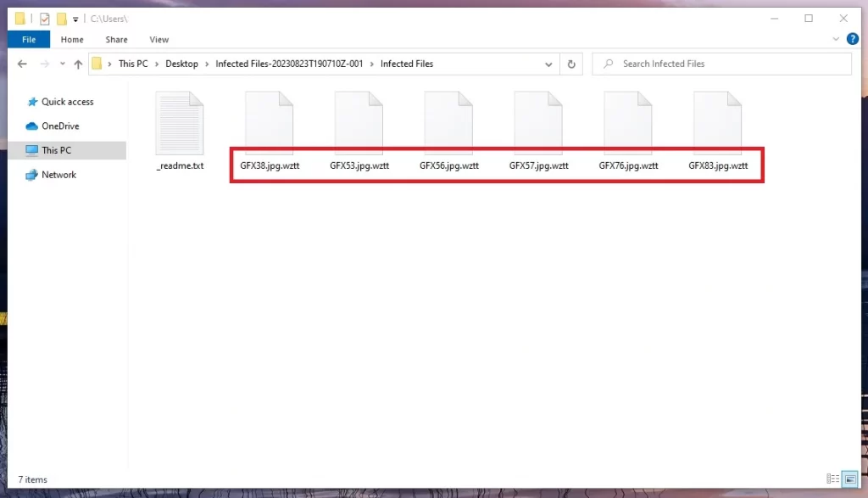
Task: Open the Share ribbon tab
Action: [x=116, y=39]
